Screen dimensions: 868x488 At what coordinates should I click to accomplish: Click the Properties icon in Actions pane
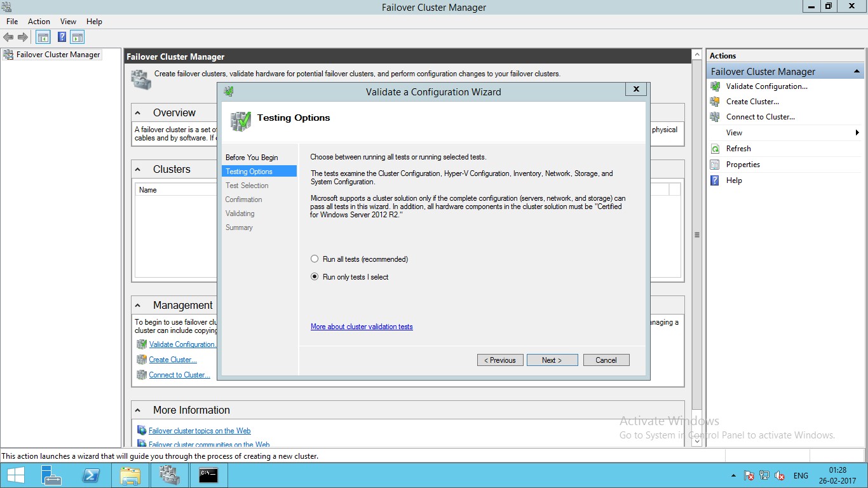pos(715,165)
